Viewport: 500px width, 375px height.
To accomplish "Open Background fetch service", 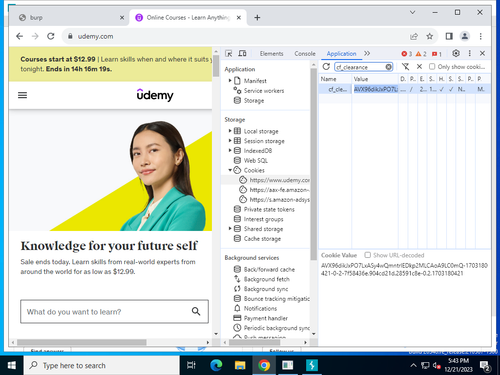I will (267, 279).
